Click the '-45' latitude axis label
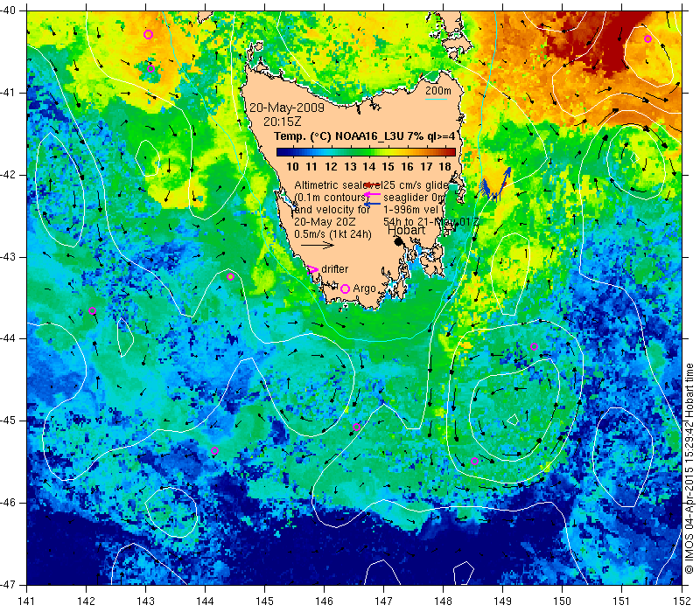This screenshot has height=612, width=700. [x=8, y=421]
